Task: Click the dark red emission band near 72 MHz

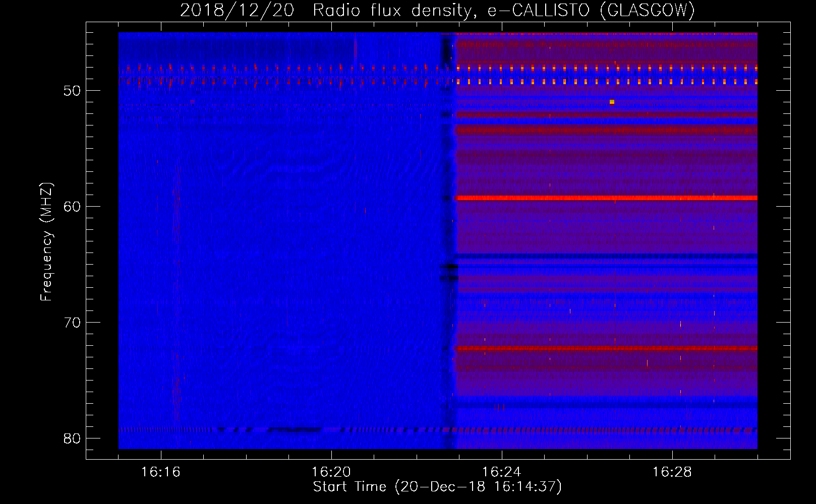Action: point(606,348)
